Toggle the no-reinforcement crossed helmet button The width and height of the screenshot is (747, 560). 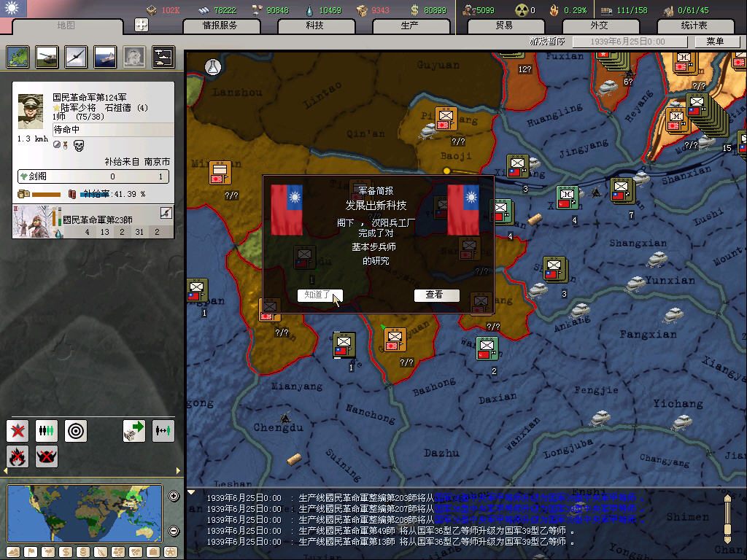pos(47,456)
